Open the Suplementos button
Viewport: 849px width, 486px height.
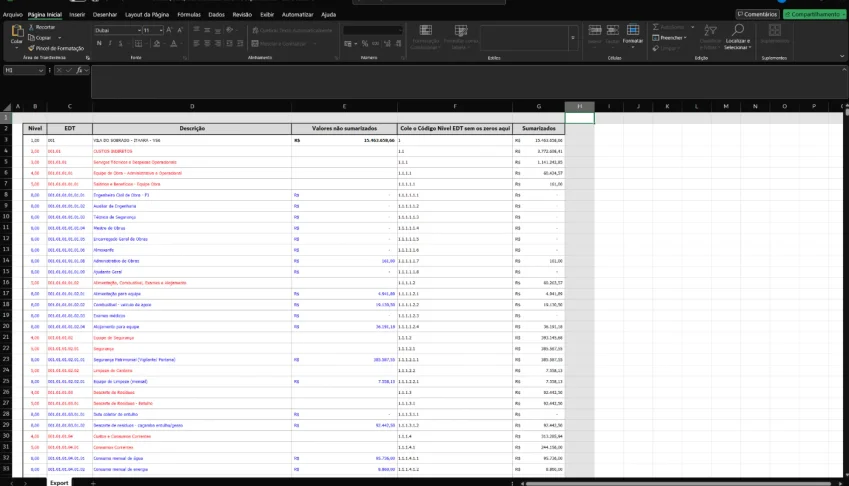coord(774,34)
